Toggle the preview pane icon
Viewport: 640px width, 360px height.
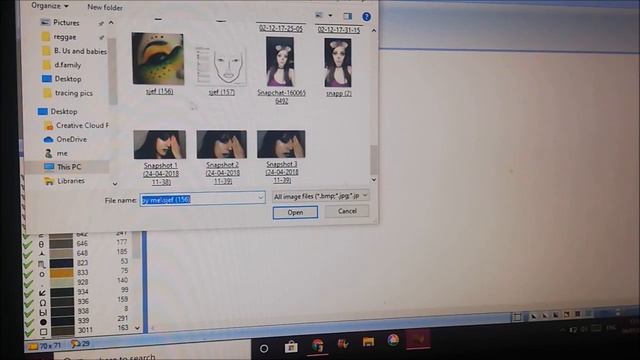(x=347, y=16)
